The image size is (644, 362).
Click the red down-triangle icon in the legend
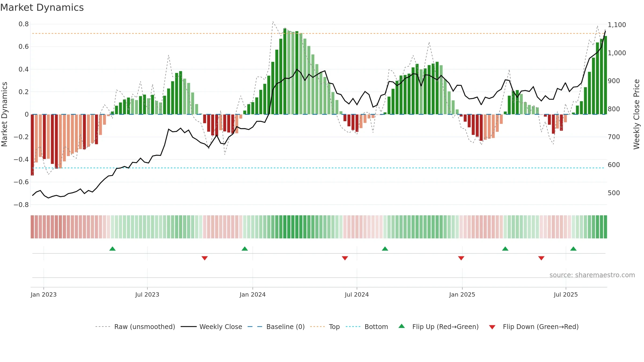pyautogui.click(x=492, y=327)
